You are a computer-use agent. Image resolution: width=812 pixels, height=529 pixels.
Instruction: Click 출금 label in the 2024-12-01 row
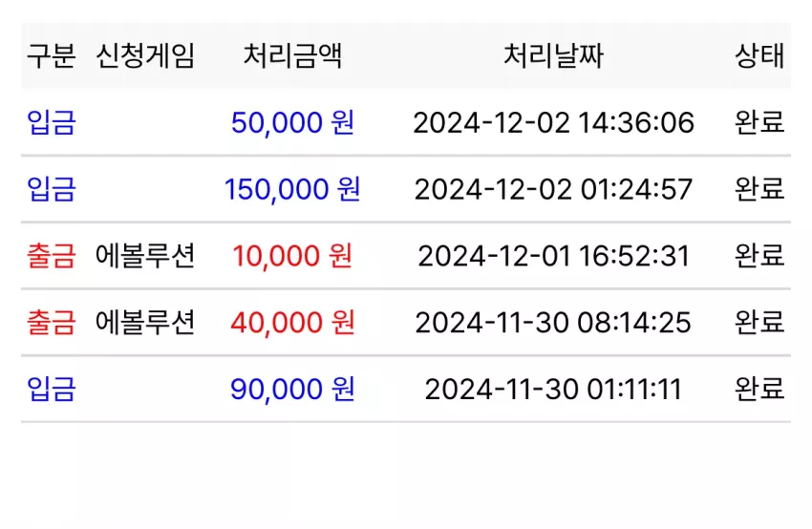click(x=52, y=256)
